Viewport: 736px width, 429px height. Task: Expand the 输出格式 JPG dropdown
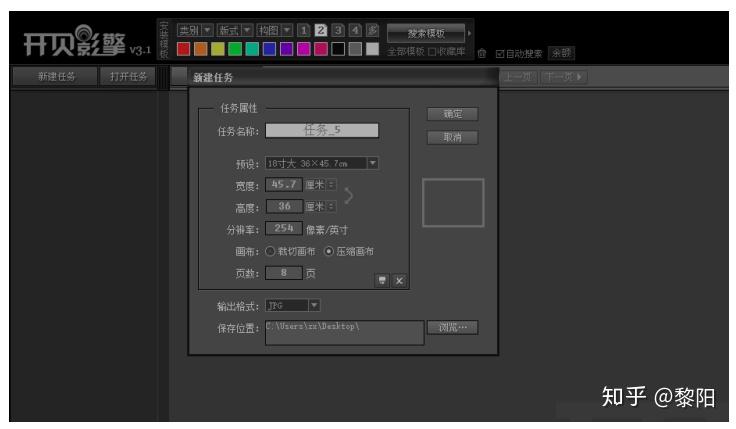pos(314,306)
